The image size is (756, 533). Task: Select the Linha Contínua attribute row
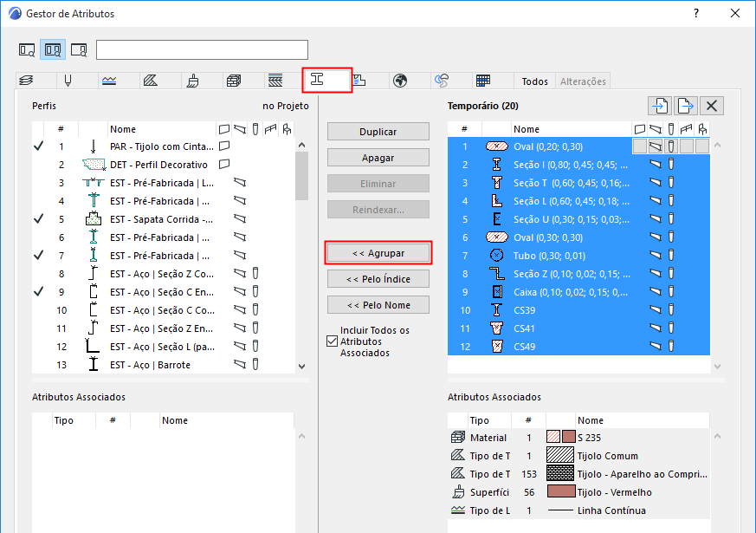(578, 510)
